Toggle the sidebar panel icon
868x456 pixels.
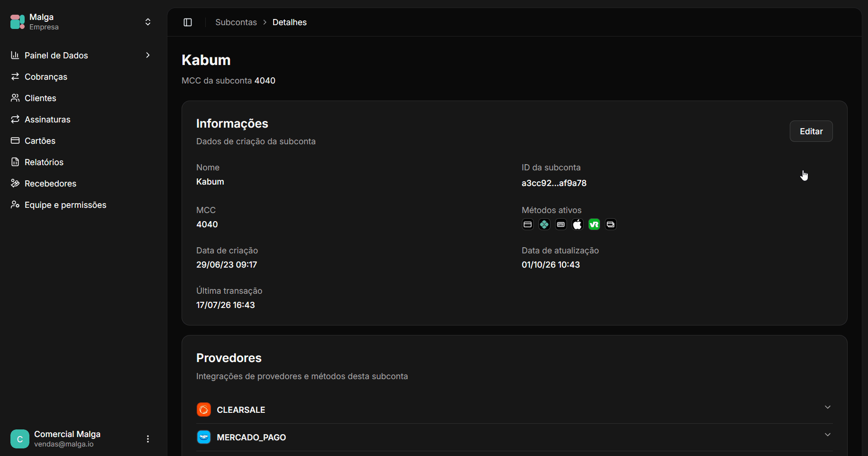click(x=188, y=22)
